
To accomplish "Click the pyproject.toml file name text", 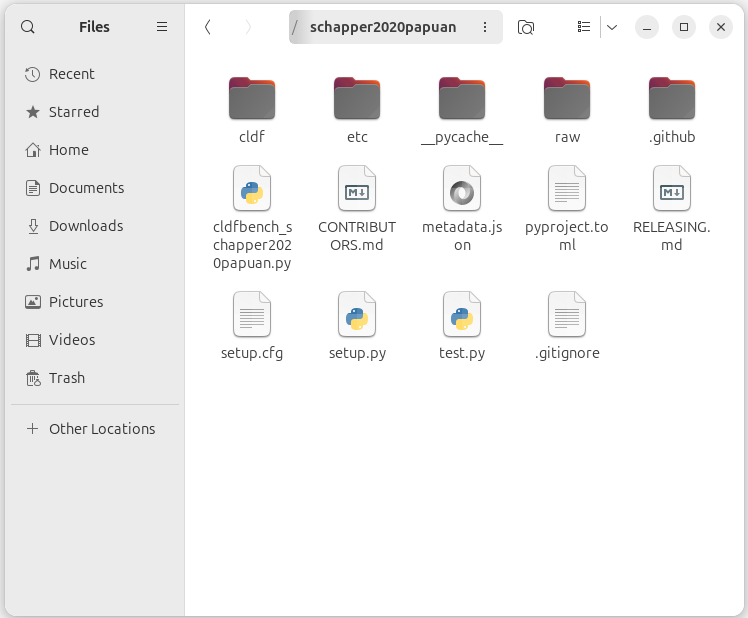I will click(567, 236).
